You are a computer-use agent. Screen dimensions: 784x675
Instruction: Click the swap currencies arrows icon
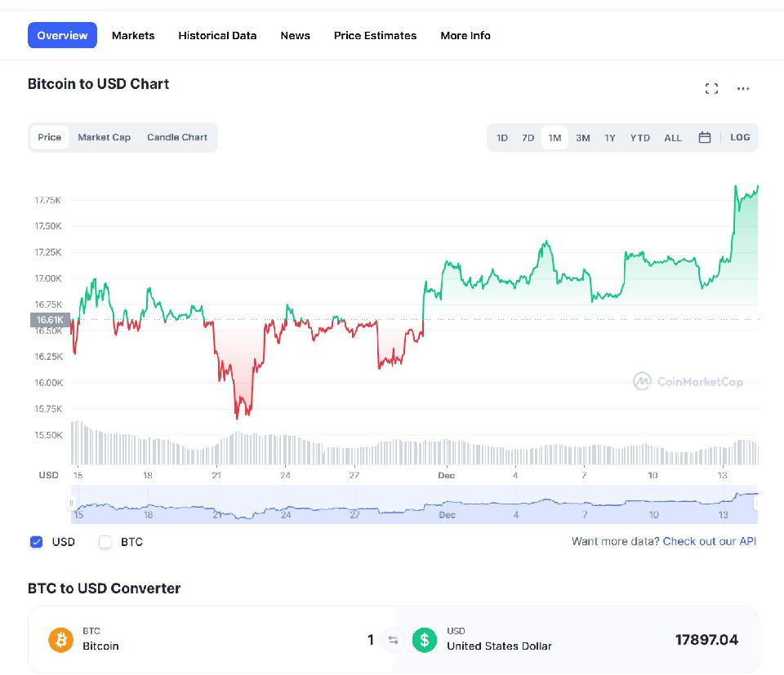point(393,640)
